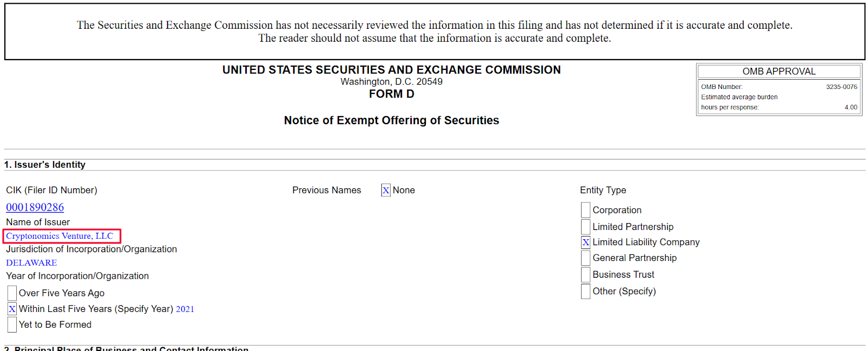Image resolution: width=868 pixels, height=351 pixels.
Task: Open CIK number 0001890286 link
Action: [x=35, y=207]
